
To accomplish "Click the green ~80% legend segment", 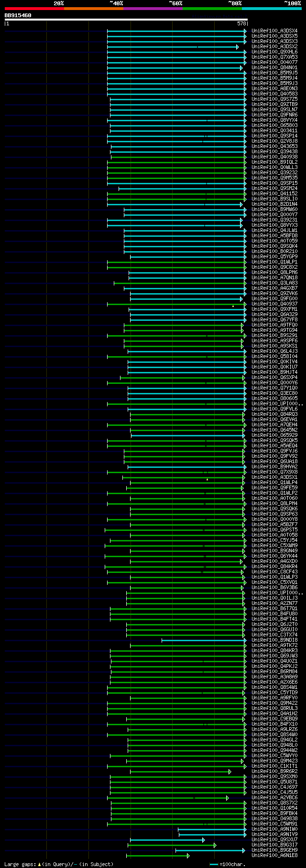I will click(x=212, y=9).
